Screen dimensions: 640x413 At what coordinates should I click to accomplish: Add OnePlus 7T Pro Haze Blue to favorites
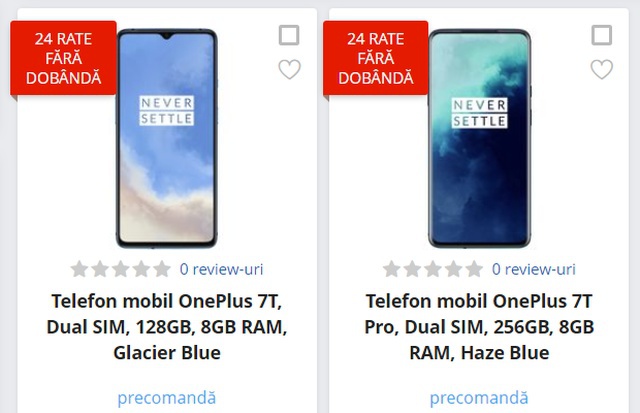[x=602, y=69]
